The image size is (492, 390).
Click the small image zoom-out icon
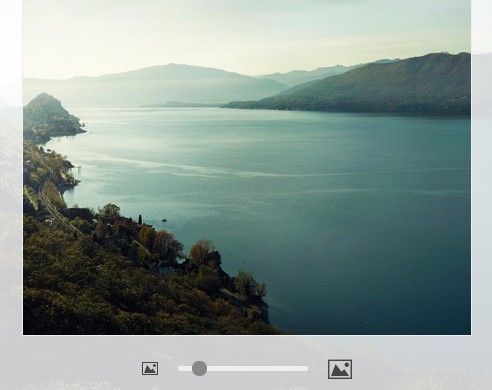150,368
